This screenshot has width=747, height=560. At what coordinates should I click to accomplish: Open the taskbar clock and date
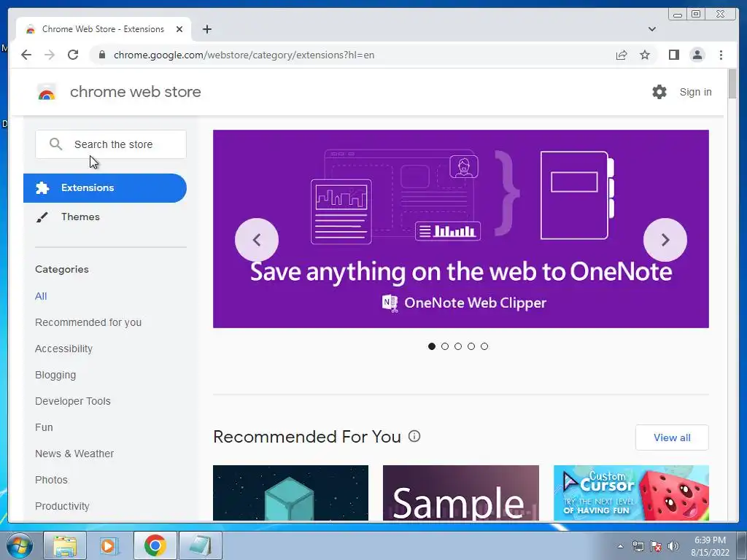tap(710, 546)
